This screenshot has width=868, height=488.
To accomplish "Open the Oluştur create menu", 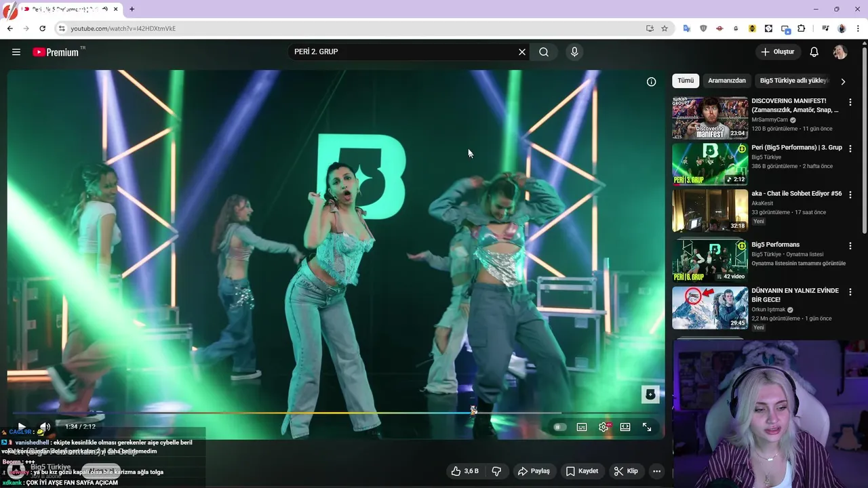I will 778,52.
